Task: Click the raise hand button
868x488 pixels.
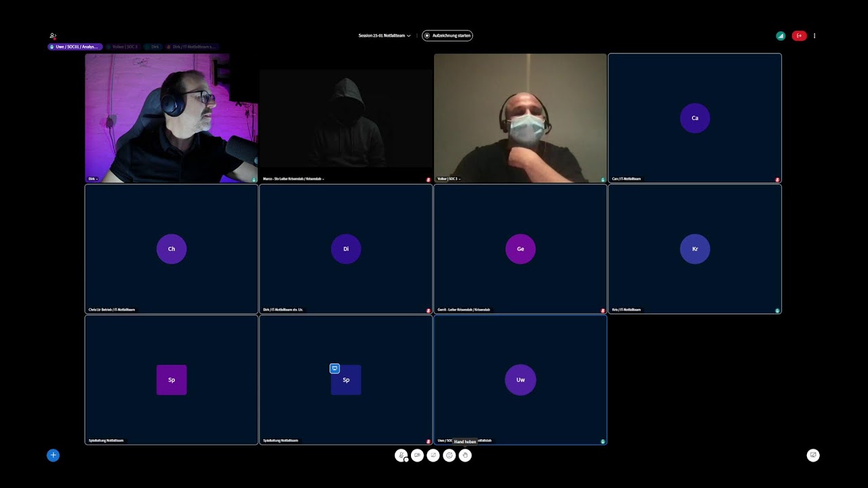Action: (x=465, y=455)
